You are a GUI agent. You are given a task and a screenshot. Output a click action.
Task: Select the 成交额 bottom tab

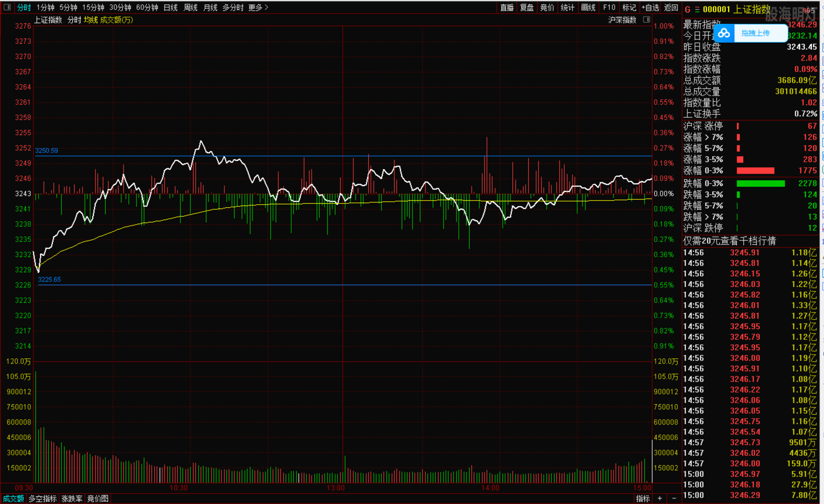point(13,499)
